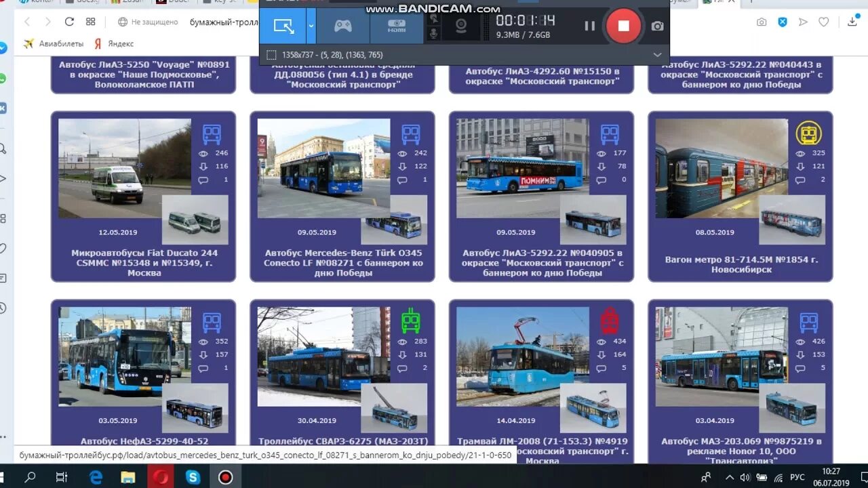The height and width of the screenshot is (488, 868).
Task: Click the bus category icon on ЛиАЗ №040905 card
Action: pyautogui.click(x=610, y=134)
